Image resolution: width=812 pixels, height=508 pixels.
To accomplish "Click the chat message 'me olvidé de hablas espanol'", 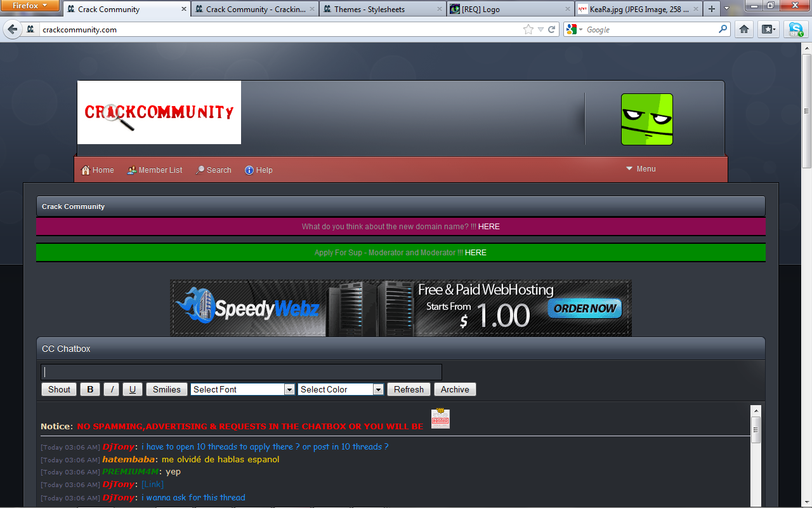I will (221, 459).
